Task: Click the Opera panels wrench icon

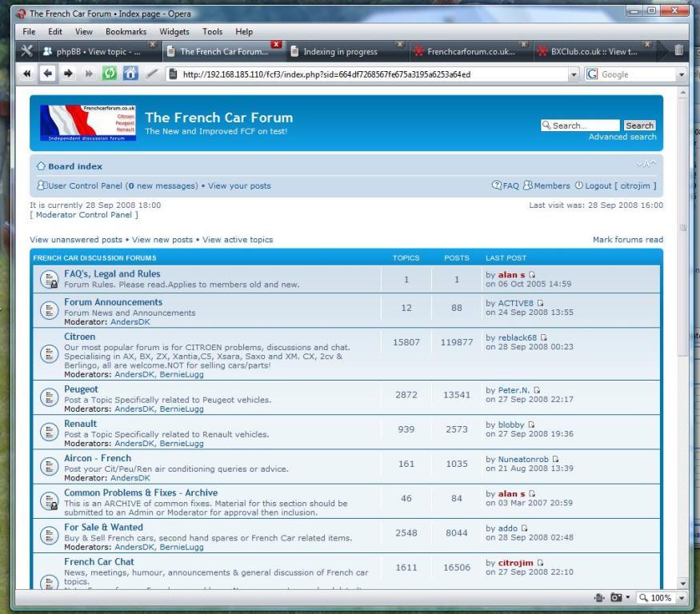Action: 26,51
